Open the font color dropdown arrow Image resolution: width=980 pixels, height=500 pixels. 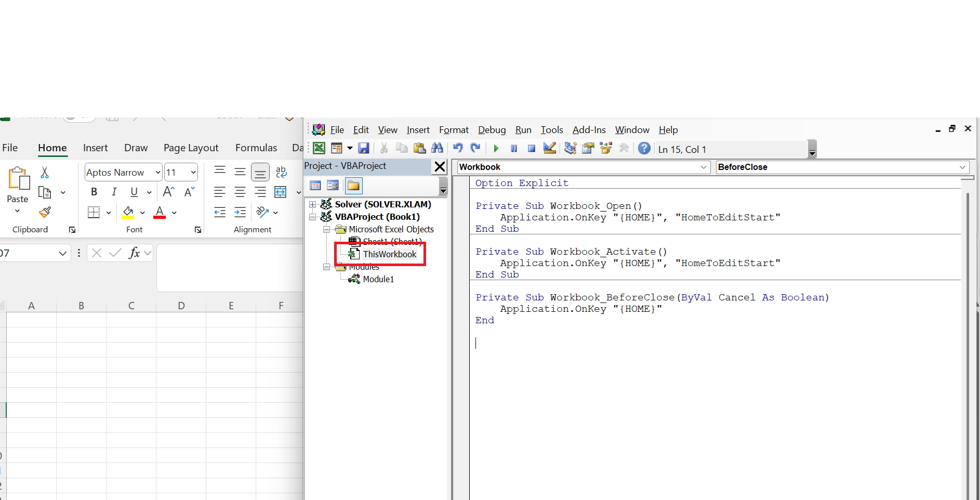point(174,213)
